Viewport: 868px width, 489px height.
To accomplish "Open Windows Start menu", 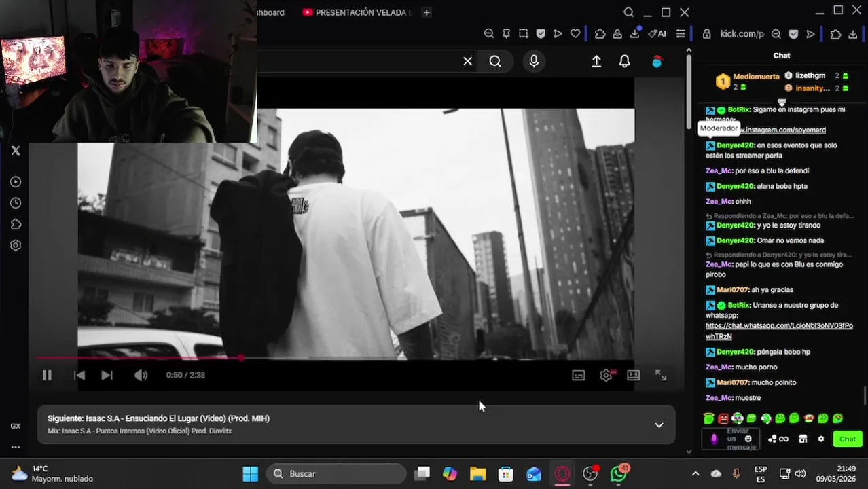I will (x=251, y=473).
